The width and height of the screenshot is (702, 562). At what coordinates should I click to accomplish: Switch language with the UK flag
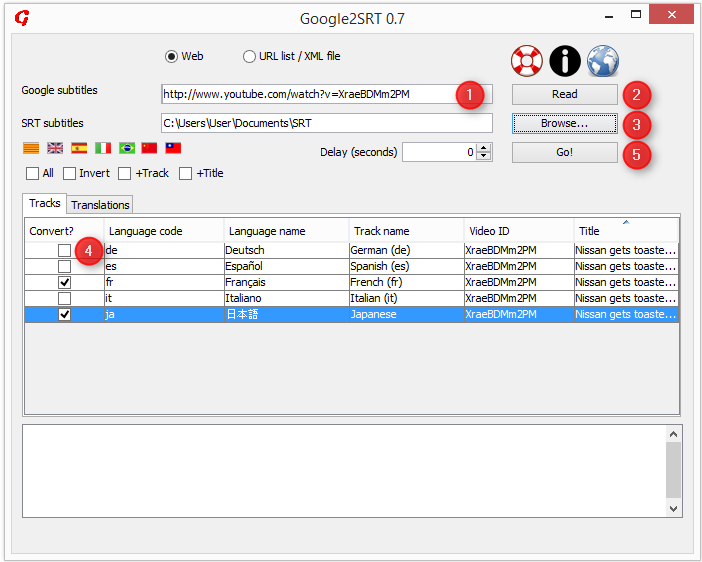pyautogui.click(x=55, y=148)
